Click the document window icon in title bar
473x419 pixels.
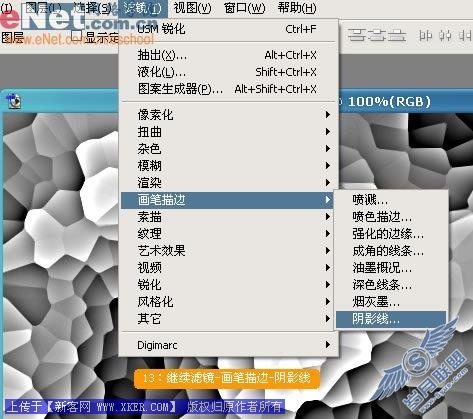(14, 101)
